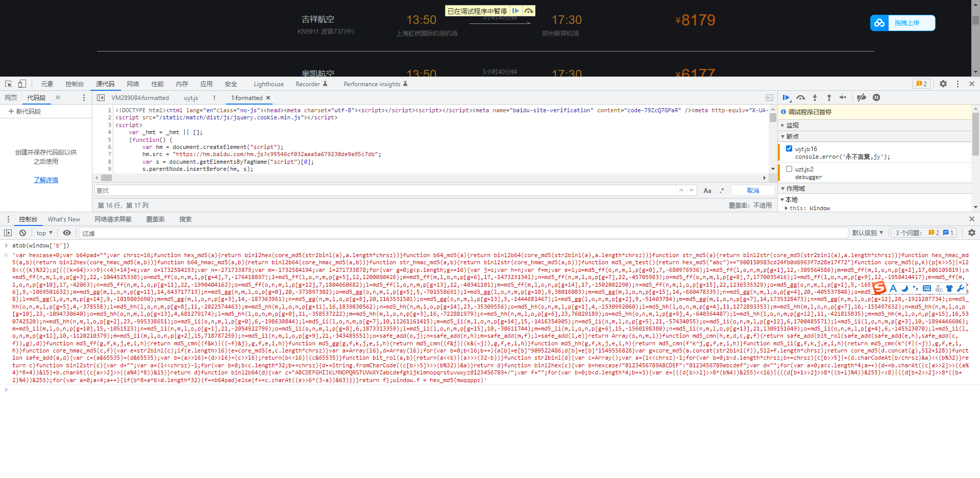980x478 pixels.
Task: Step over next function call
Action: (800, 97)
